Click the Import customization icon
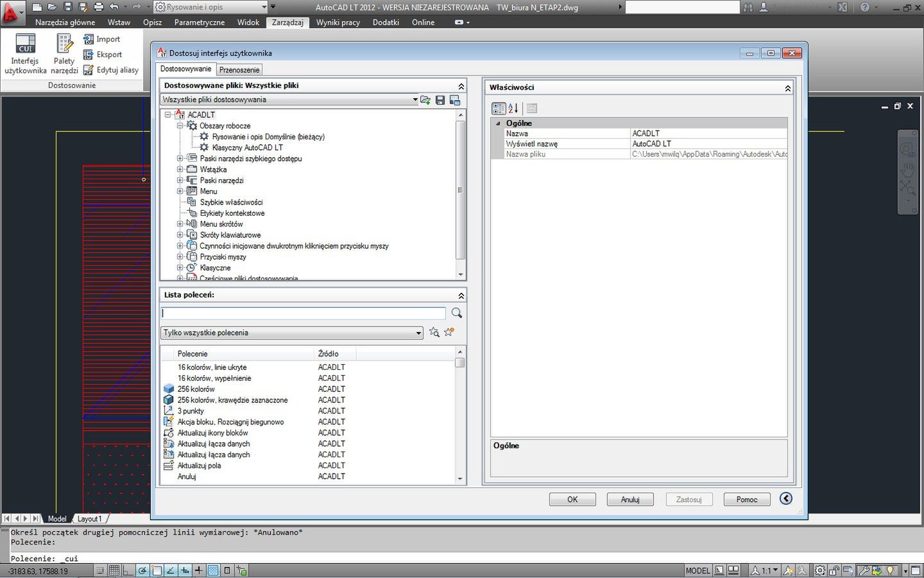Screen dimensions: 924x578 tap(102, 39)
